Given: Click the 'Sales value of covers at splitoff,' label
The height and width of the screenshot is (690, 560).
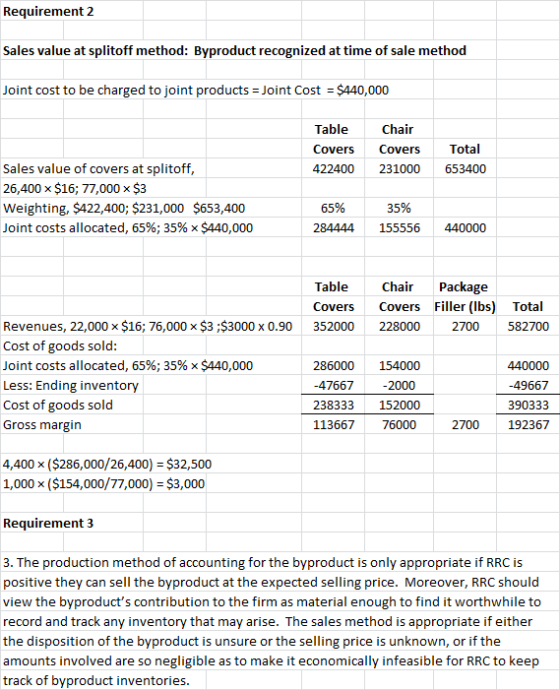Looking at the screenshot, I should (x=99, y=169).
